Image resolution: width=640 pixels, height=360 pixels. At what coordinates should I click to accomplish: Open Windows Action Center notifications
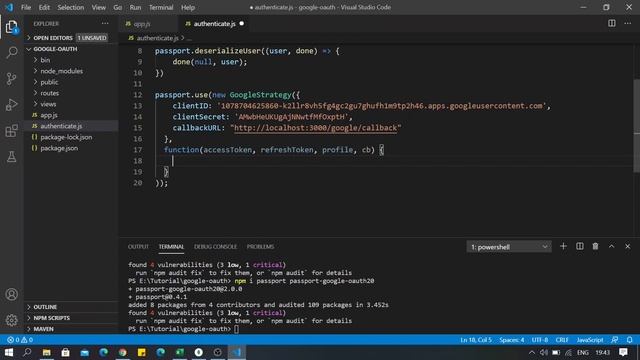tap(623, 352)
